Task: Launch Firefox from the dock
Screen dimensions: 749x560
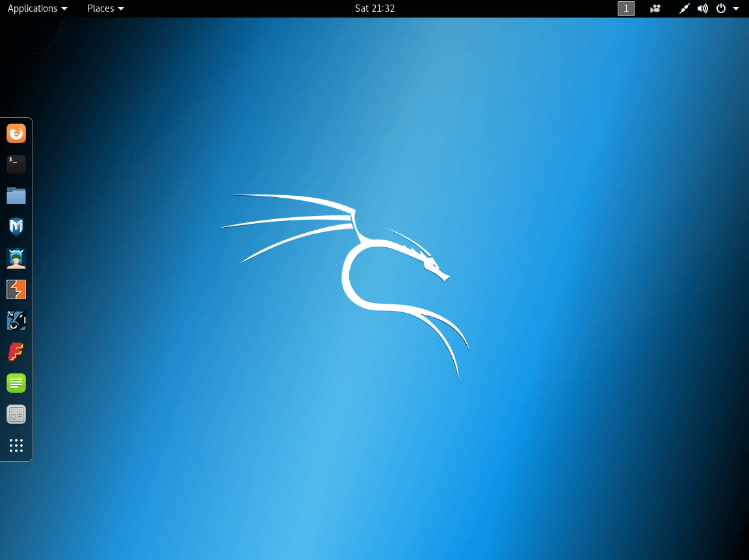Action: tap(16, 133)
